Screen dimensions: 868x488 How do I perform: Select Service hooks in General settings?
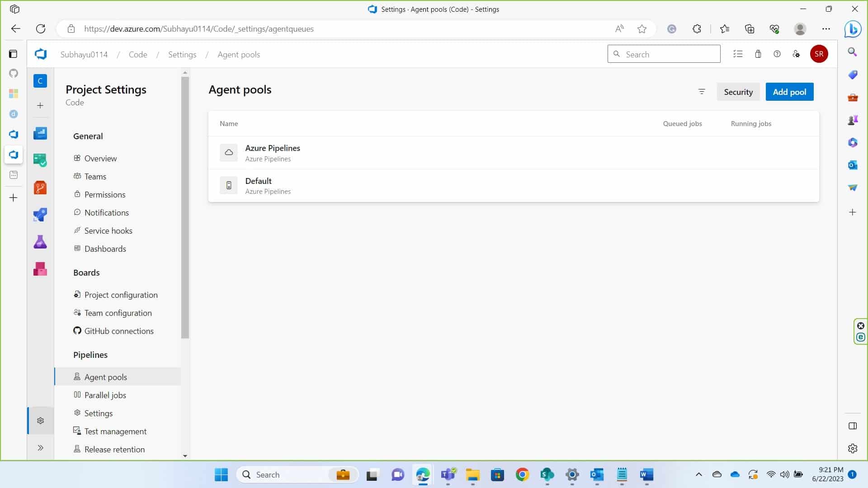(x=108, y=231)
